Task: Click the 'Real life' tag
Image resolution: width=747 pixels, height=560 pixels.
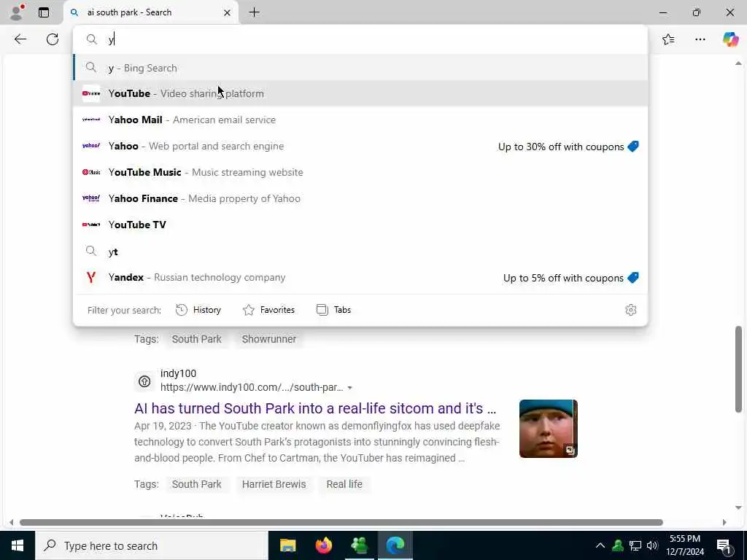Action: pyautogui.click(x=344, y=484)
